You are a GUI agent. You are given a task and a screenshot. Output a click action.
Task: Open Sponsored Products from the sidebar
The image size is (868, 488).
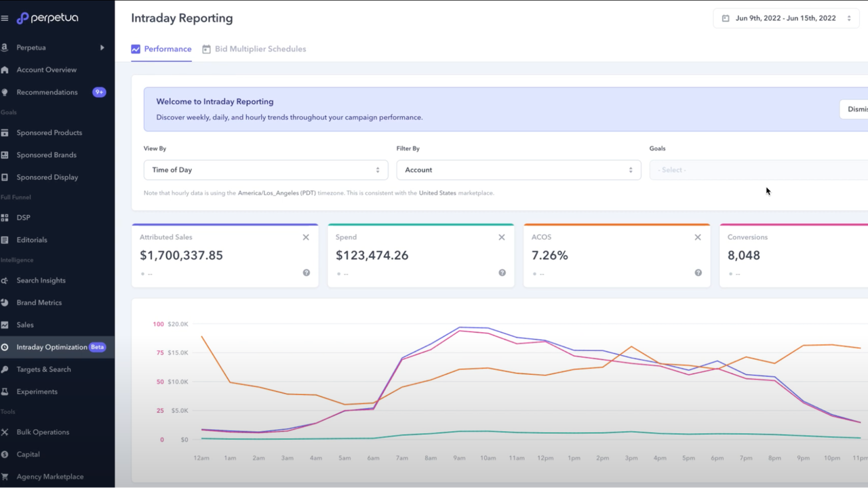tap(50, 132)
